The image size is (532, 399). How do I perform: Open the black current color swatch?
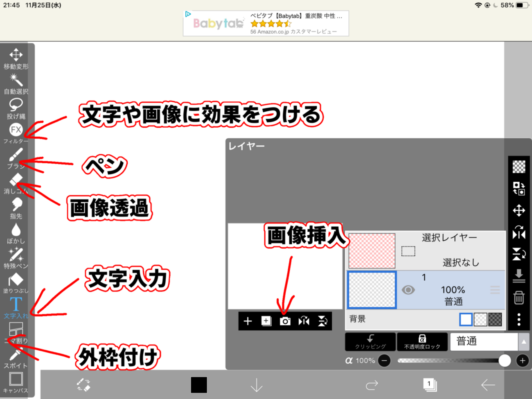click(199, 385)
